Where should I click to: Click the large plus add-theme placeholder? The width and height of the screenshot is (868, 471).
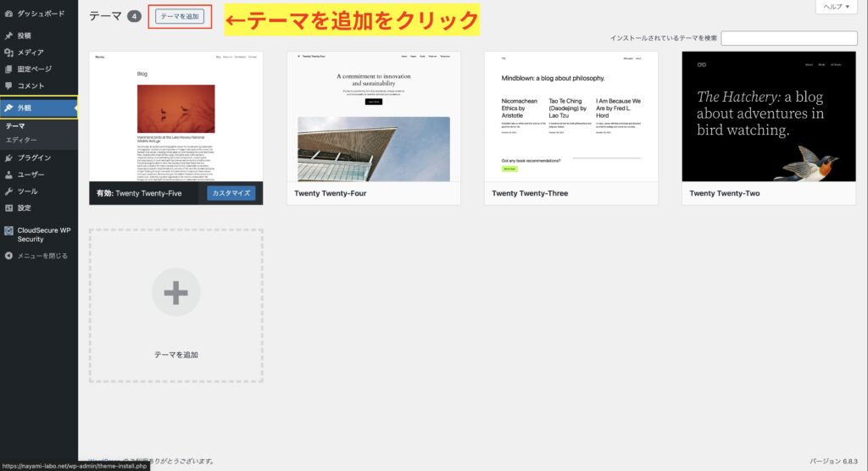tap(175, 293)
